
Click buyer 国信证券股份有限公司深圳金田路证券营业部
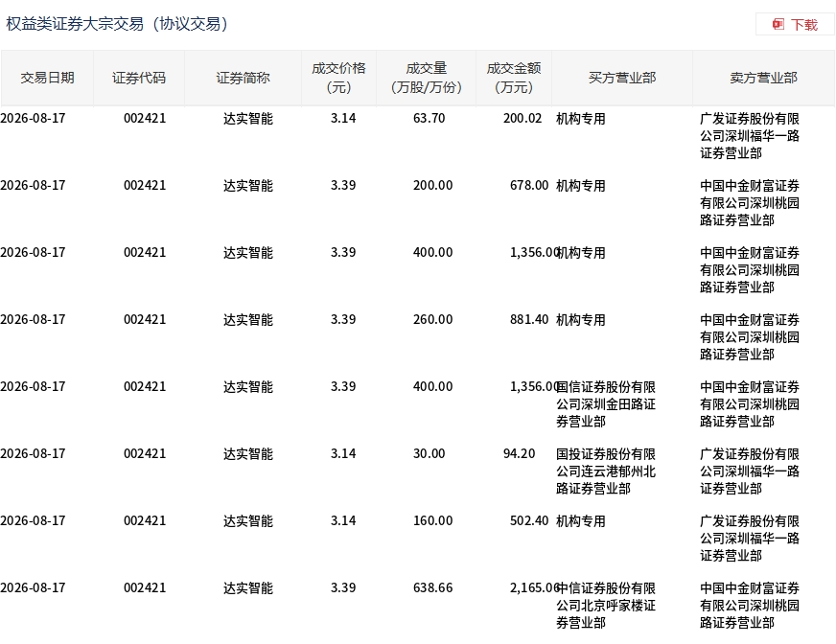[x=606, y=404]
